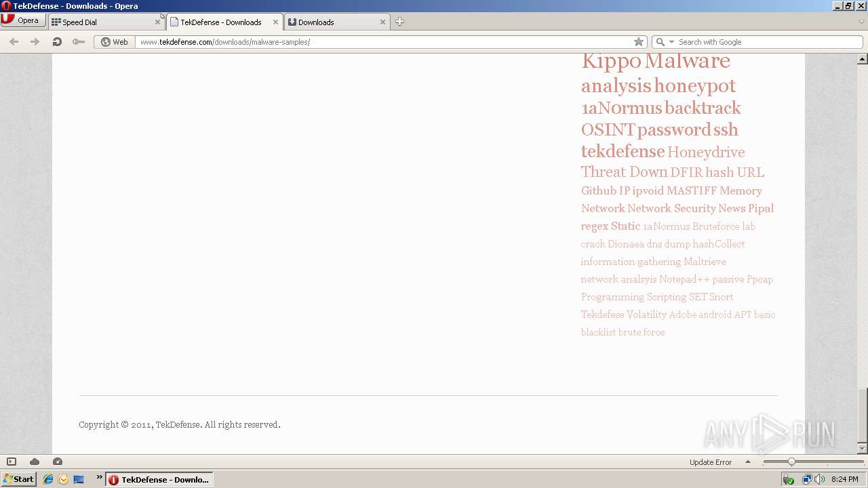Open the honeypot tag
The image size is (868, 488).
pos(694,86)
